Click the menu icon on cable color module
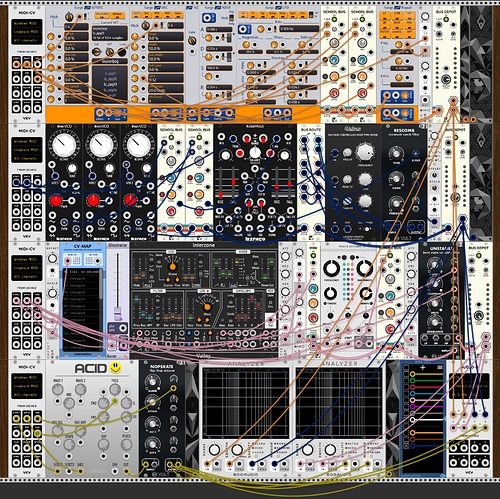Viewport: 500px width, 499px height. click(440, 367)
